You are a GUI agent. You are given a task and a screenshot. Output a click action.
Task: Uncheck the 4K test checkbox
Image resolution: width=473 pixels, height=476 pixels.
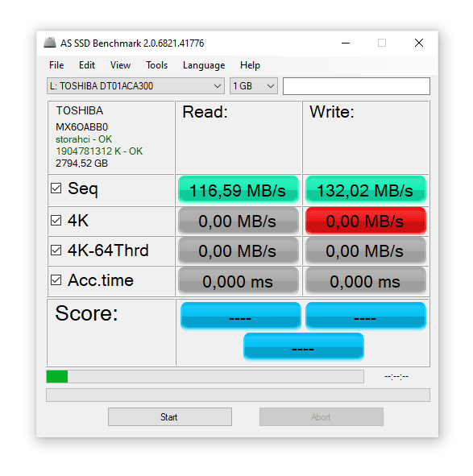pyautogui.click(x=56, y=221)
